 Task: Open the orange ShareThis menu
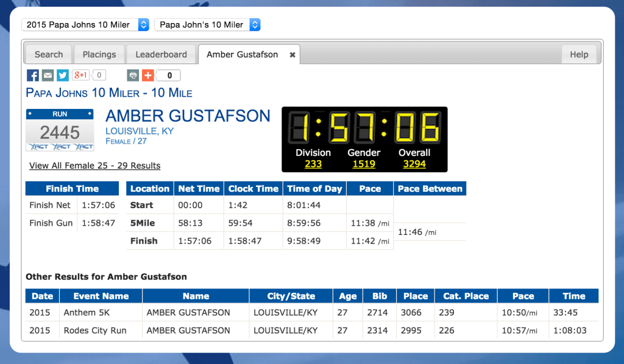[x=147, y=75]
